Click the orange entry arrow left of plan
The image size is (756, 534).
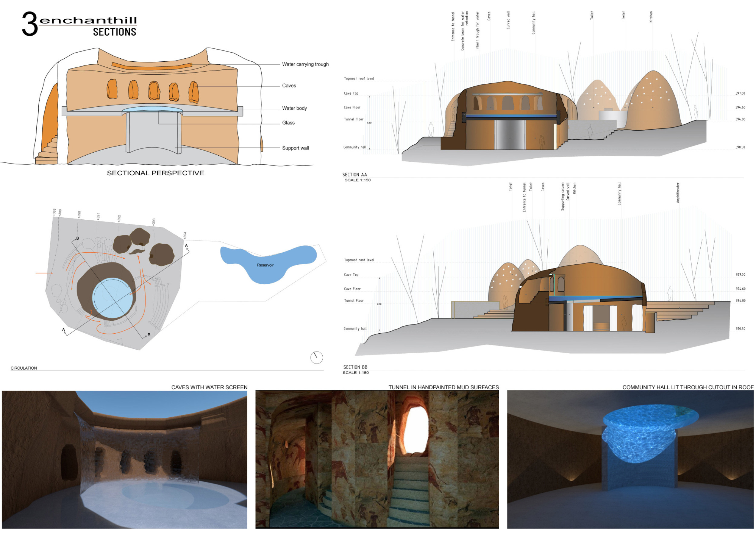click(x=44, y=273)
